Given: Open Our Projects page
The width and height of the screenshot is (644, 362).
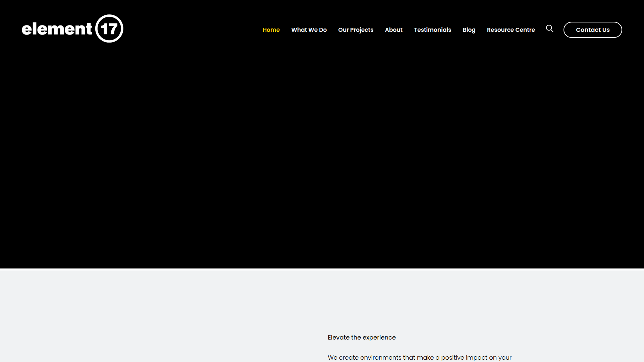Looking at the screenshot, I should point(356,30).
